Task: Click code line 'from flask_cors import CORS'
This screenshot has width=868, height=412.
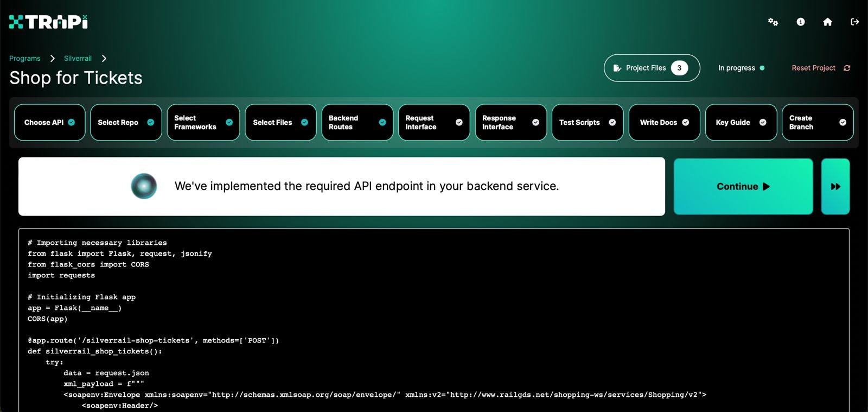Action: tap(88, 264)
